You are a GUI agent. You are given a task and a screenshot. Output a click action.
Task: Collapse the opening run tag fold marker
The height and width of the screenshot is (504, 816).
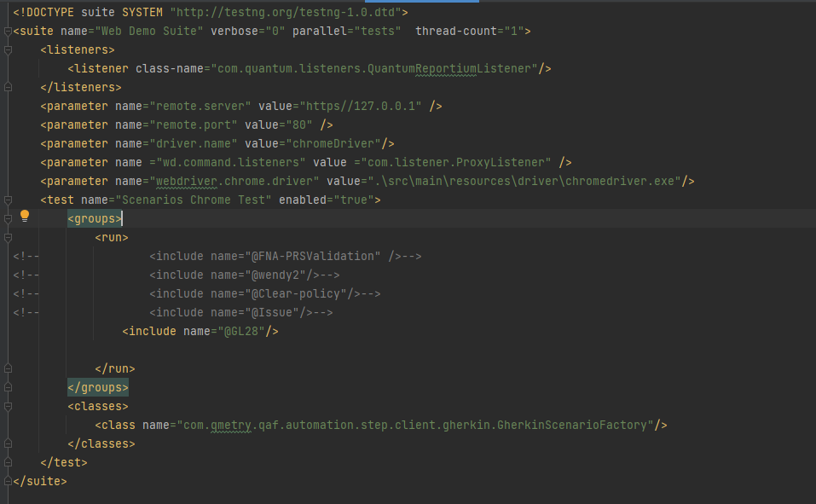click(8, 237)
